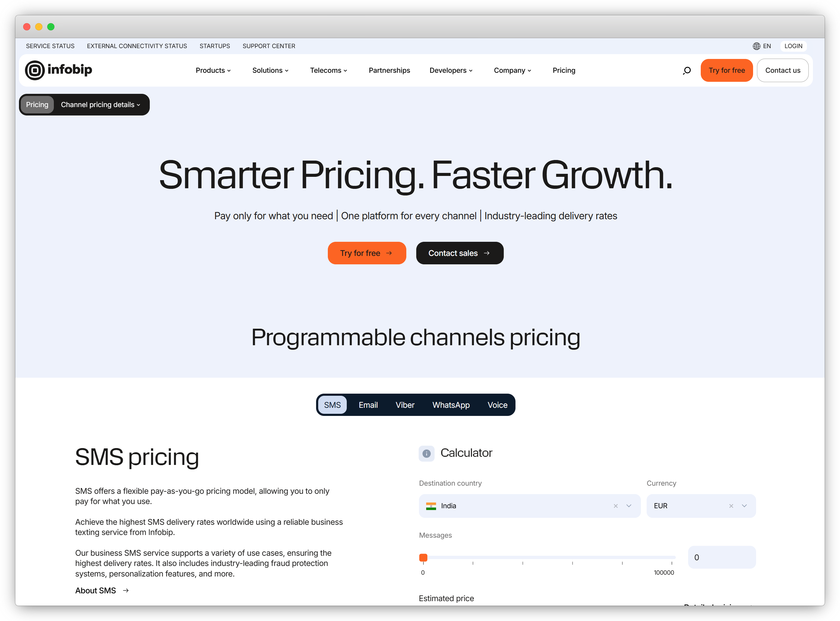Switch to the Viber channel tab
Viewport: 840px width, 621px height.
[405, 405]
